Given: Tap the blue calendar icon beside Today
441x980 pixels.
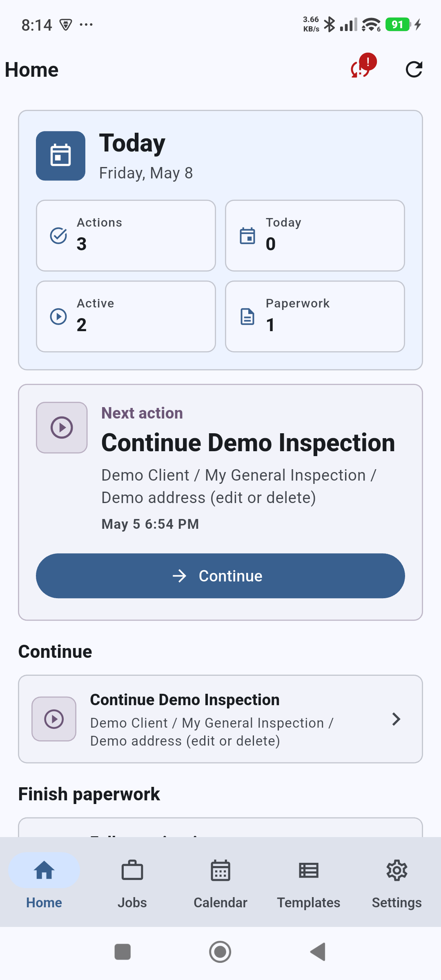Looking at the screenshot, I should pos(60,156).
